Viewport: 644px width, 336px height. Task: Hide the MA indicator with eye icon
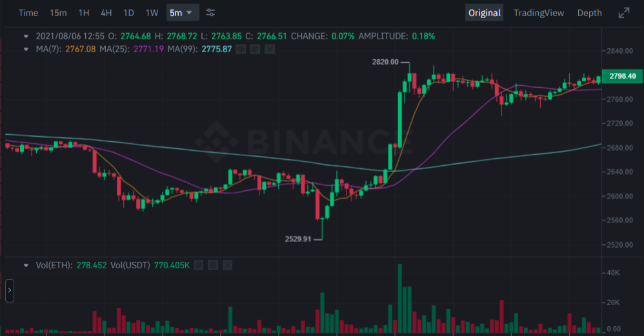point(241,49)
